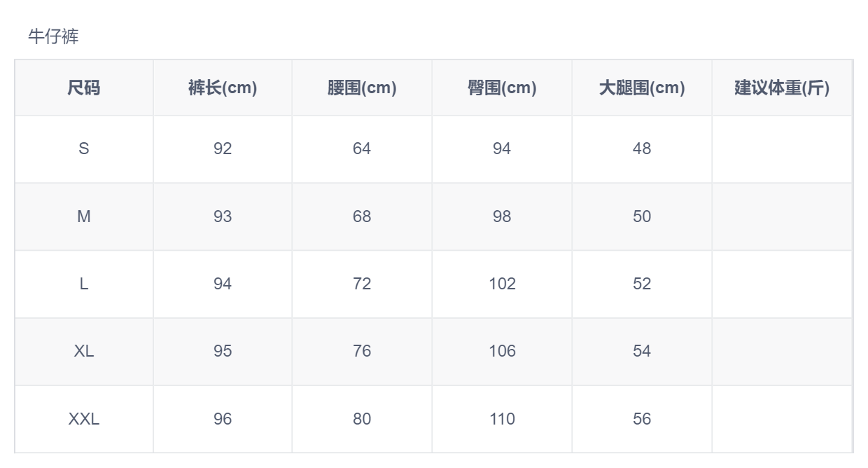
Task: Select thigh value 54 in XL row
Action: pyautogui.click(x=642, y=351)
